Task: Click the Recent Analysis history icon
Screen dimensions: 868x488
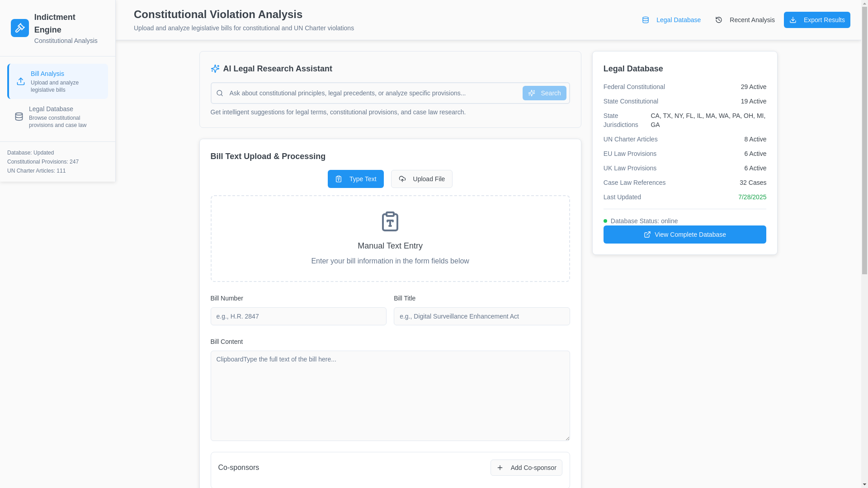Action: [x=719, y=20]
